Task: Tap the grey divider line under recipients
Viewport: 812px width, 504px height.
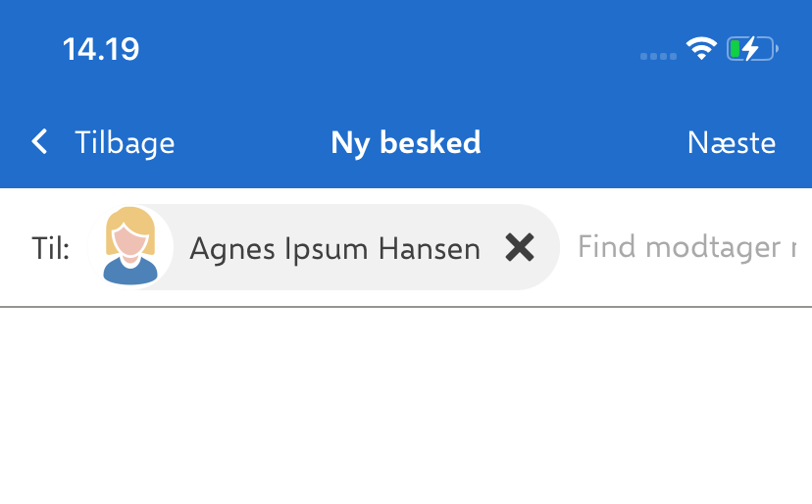Action: coord(406,307)
